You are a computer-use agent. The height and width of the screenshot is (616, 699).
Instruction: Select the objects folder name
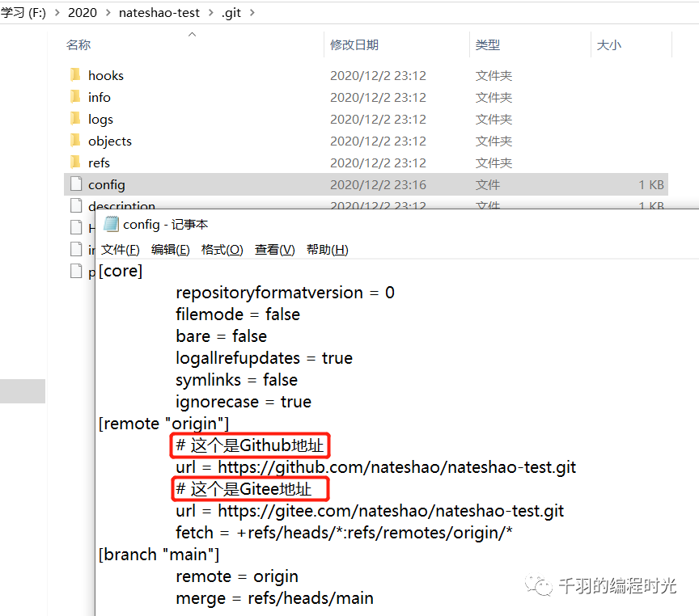110,141
